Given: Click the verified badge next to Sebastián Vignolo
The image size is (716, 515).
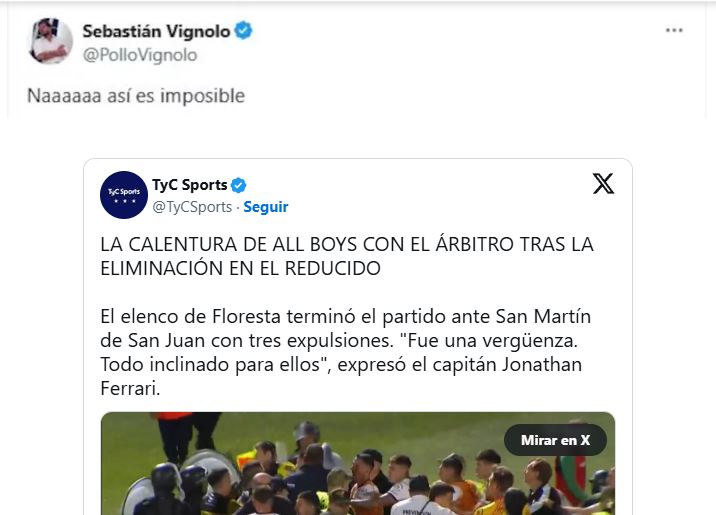Looking at the screenshot, I should click(x=243, y=31).
